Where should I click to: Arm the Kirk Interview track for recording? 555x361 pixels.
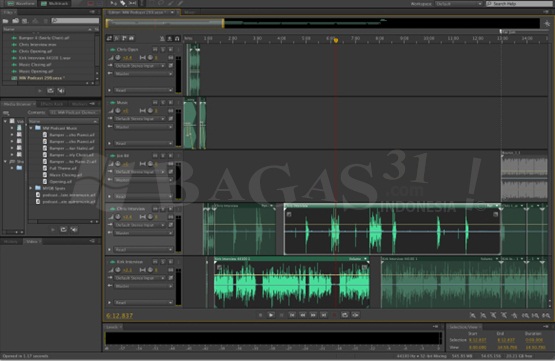coord(171,262)
